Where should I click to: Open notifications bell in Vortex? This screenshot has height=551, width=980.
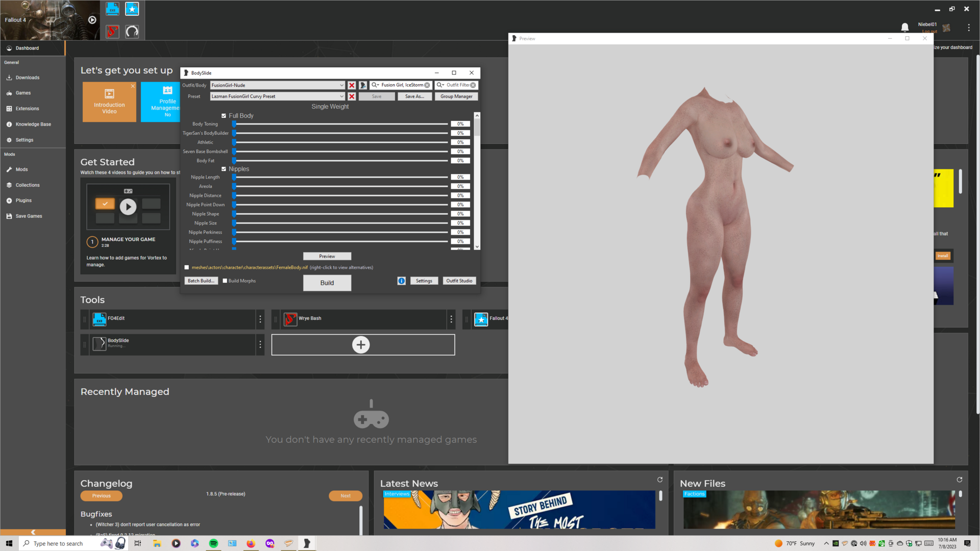tap(904, 27)
